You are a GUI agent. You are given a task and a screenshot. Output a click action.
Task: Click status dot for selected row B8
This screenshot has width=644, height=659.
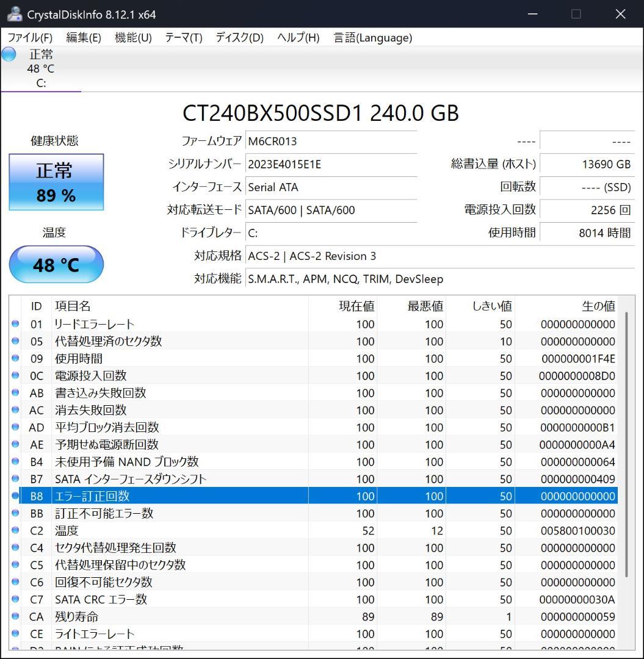tap(15, 496)
